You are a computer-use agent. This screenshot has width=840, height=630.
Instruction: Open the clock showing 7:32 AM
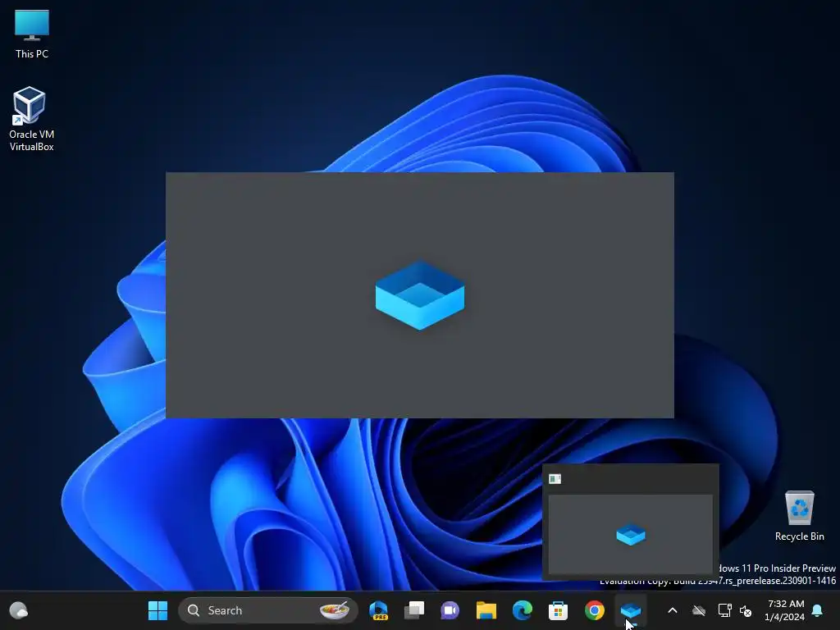(785, 610)
